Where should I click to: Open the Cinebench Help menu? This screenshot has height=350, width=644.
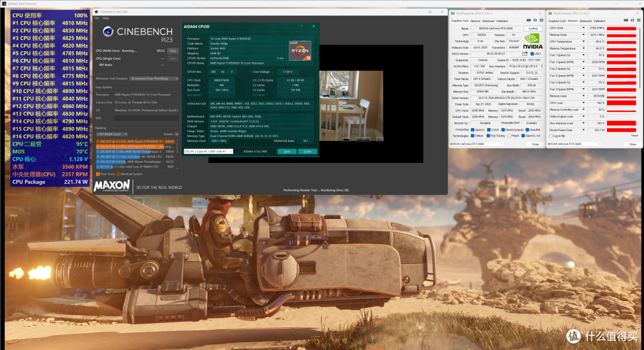click(x=106, y=18)
